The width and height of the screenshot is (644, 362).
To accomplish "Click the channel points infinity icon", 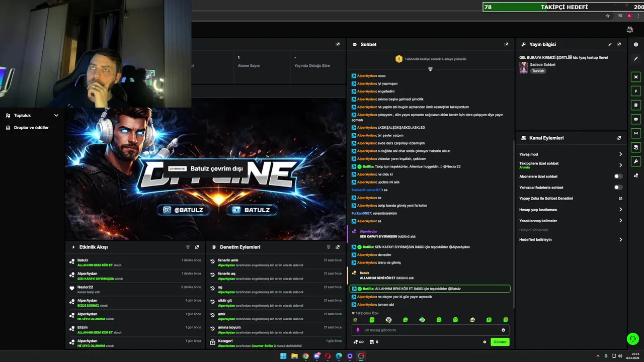I will click(x=358, y=342).
